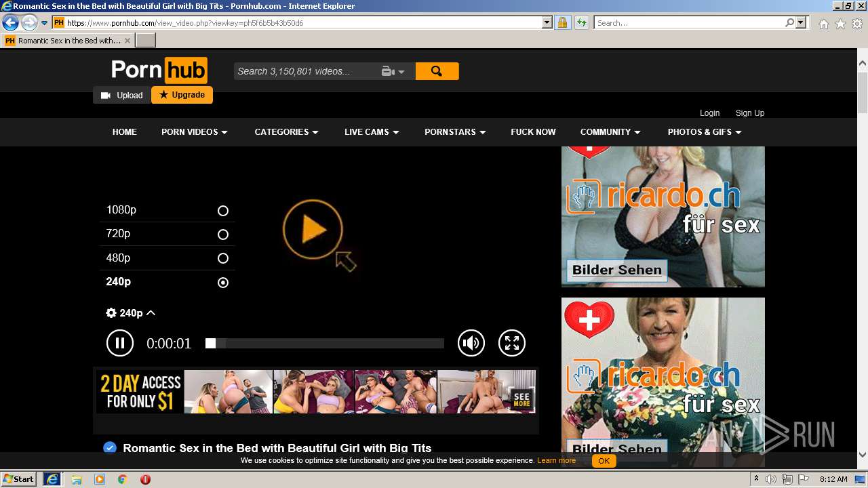Mute the video with the speaker button
Screen dimensions: 868x488
point(471,343)
